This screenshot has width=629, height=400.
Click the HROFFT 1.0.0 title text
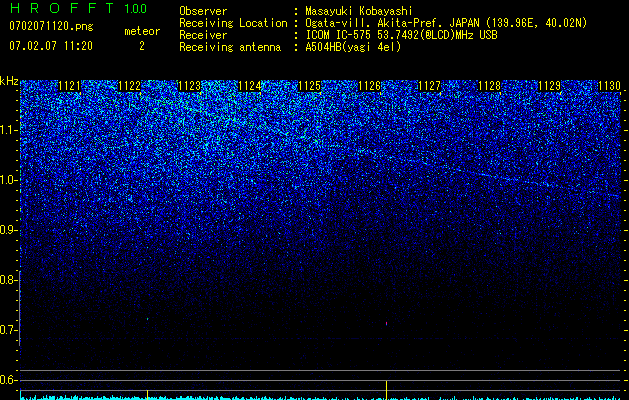78,8
